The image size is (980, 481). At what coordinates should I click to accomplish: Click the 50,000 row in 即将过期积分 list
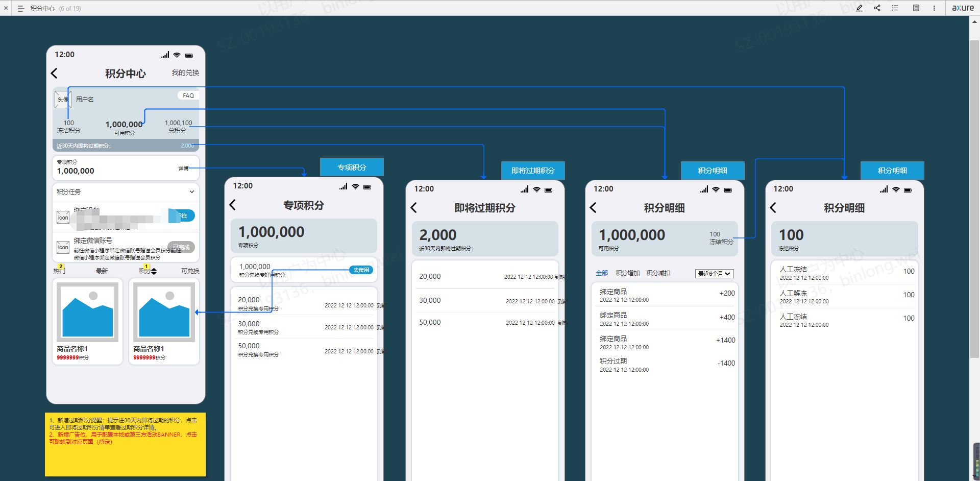(485, 323)
